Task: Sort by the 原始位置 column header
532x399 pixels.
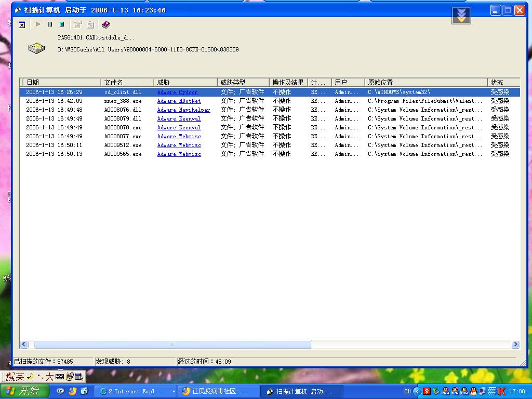Action: (x=426, y=83)
